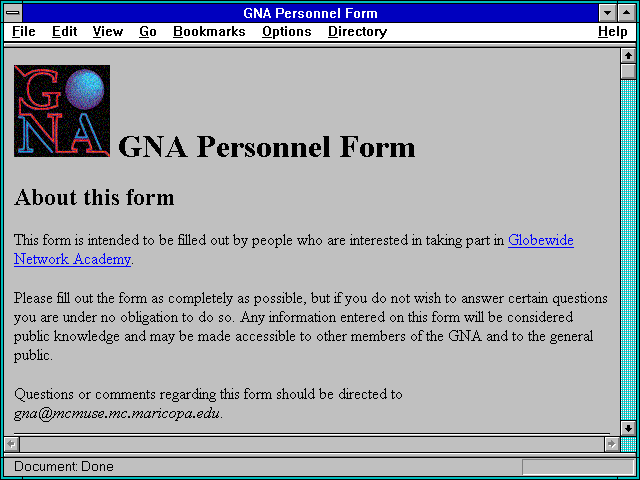640x480 pixels.
Task: Open the View menu
Action: (108, 32)
